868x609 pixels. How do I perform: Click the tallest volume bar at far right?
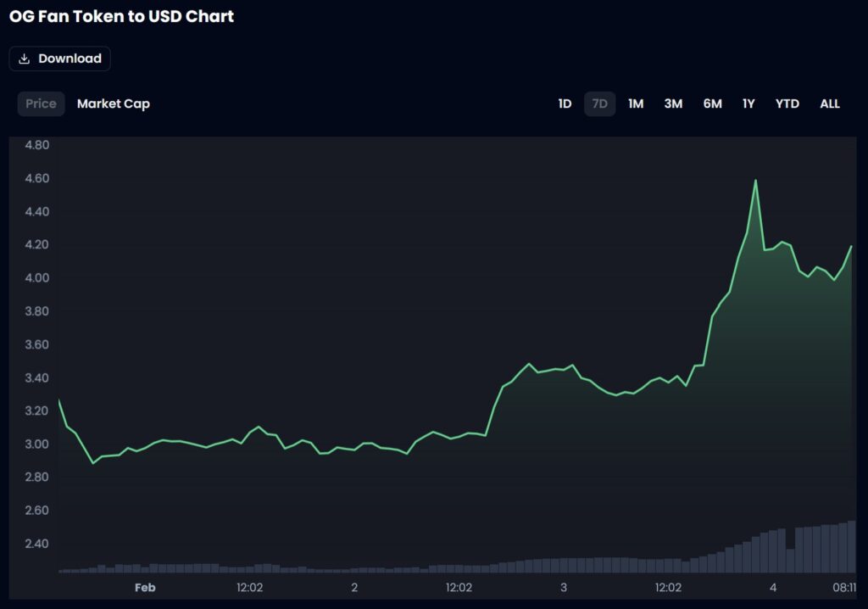(851, 547)
